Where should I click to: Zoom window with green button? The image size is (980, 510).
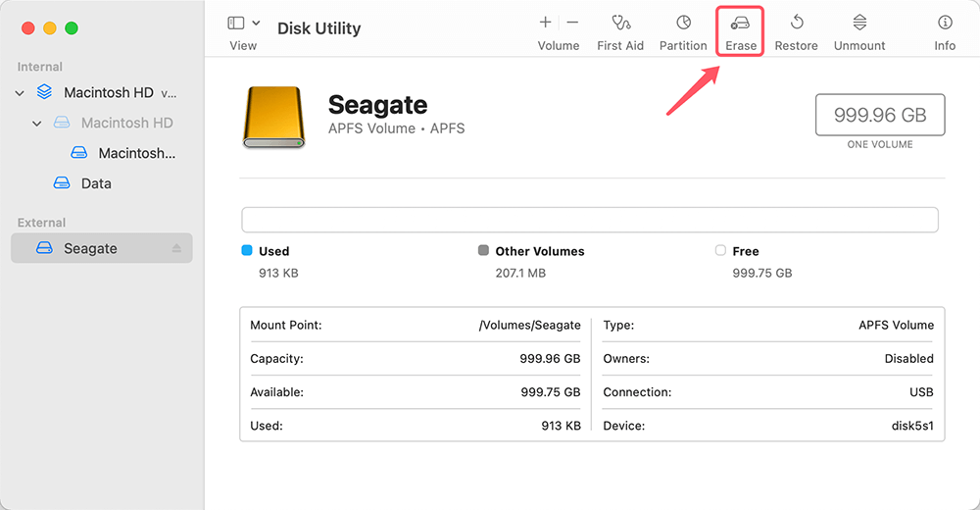click(72, 28)
